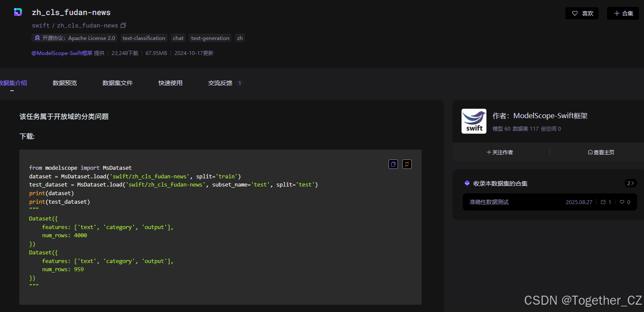This screenshot has height=312, width=644.
Task: Add dataset to a collection via 合集
Action: 623,13
